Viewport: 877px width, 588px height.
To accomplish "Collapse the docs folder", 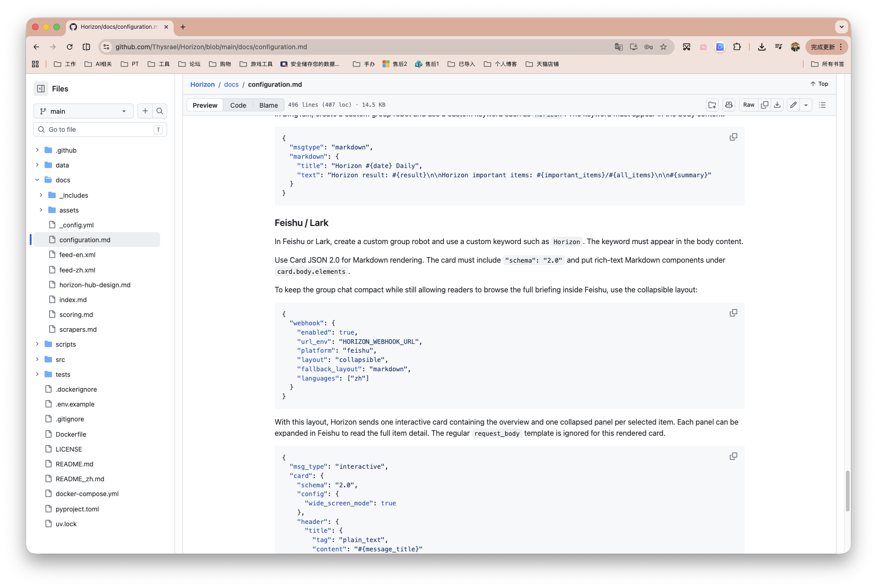I will pyautogui.click(x=37, y=180).
